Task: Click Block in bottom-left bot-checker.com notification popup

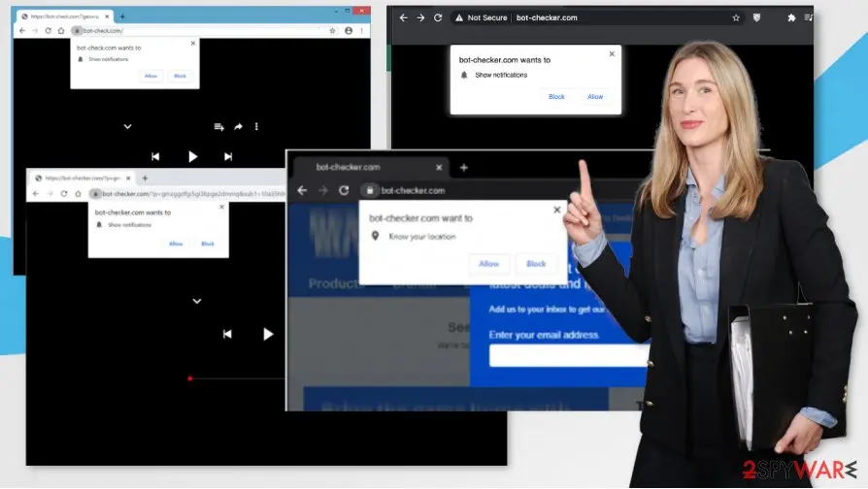Action: [x=208, y=244]
